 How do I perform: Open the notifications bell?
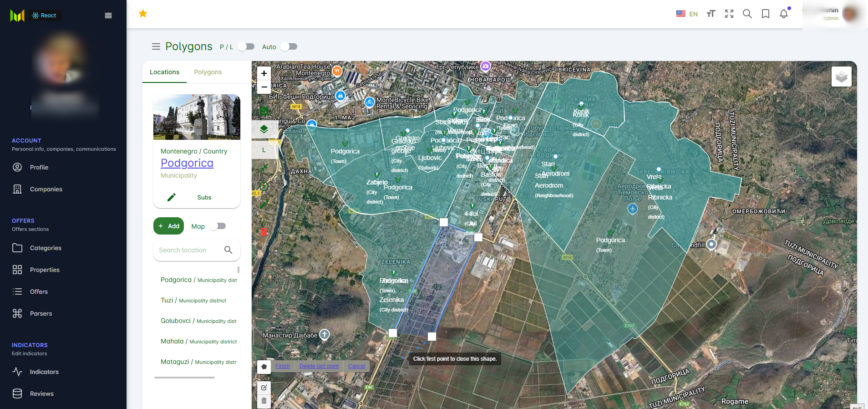(x=784, y=14)
